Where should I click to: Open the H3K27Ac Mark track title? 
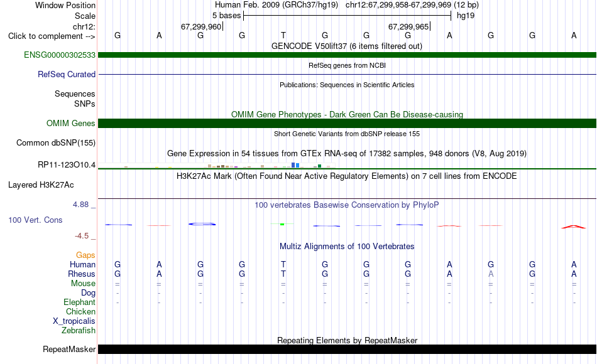pos(346,176)
